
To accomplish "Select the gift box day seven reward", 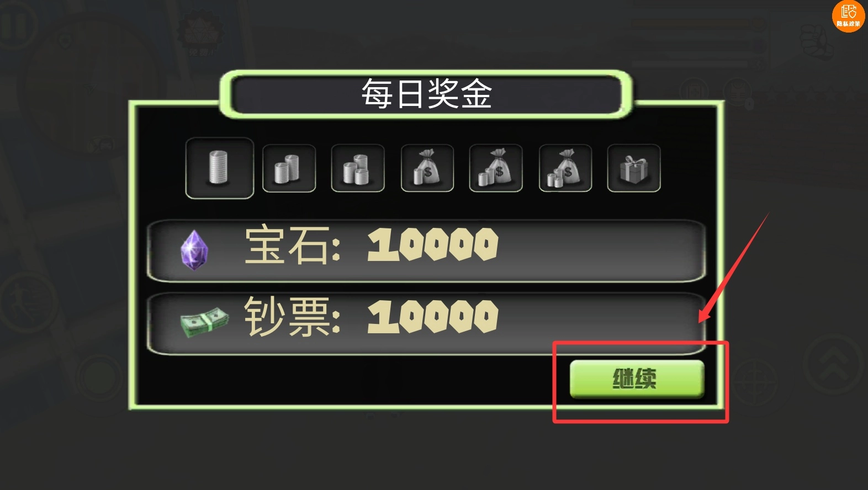I will [x=634, y=168].
